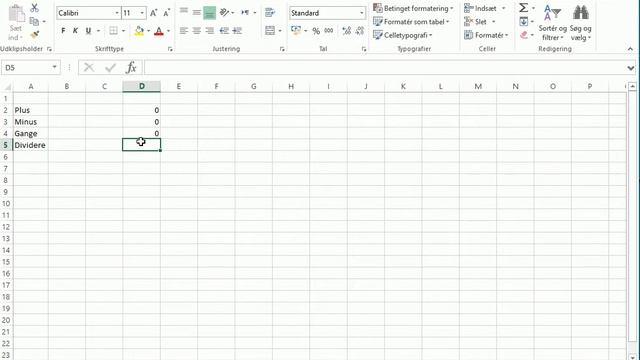Image resolution: width=640 pixels, height=360 pixels.
Task: Toggle underline U formatting
Action: click(x=88, y=31)
